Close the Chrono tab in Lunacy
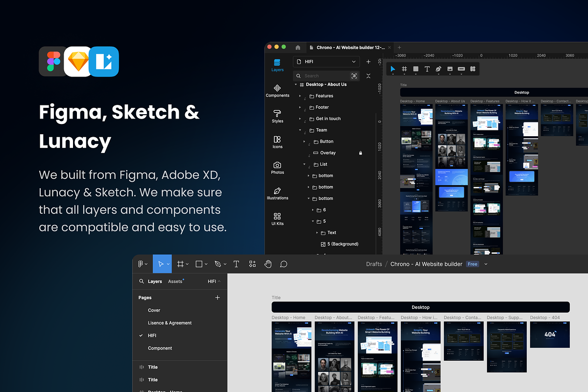Viewport: 588px width, 392px height. click(x=389, y=48)
